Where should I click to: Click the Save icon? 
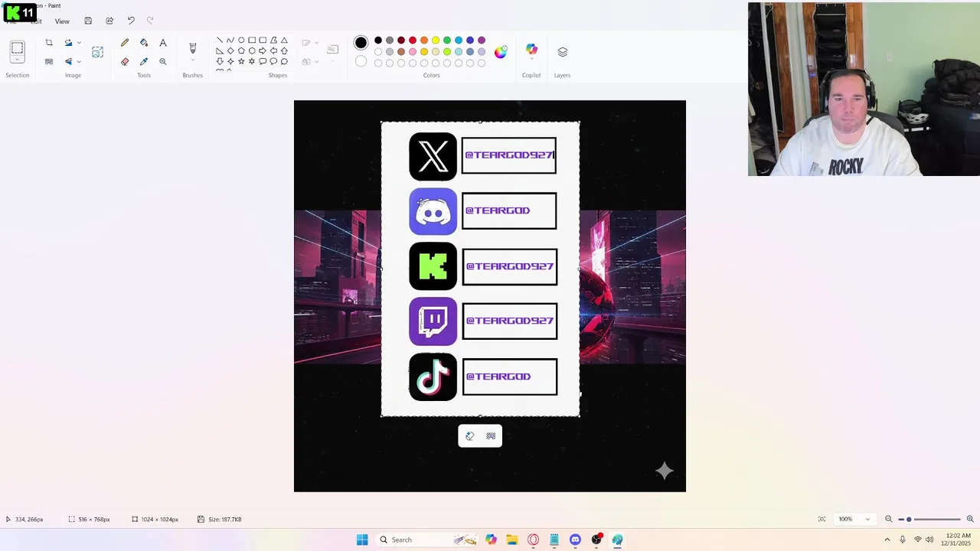pyautogui.click(x=88, y=21)
